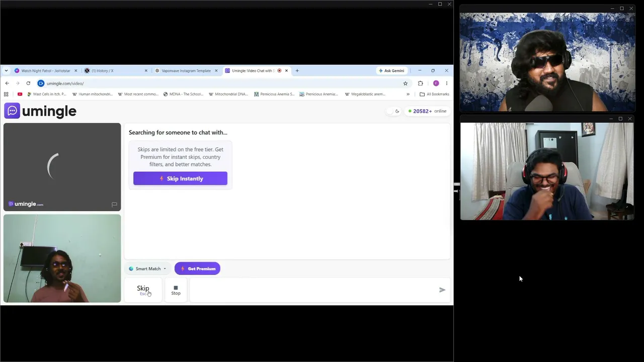Close the outer black capture window
Image resolution: width=644 pixels, height=362 pixels.
pos(449,4)
